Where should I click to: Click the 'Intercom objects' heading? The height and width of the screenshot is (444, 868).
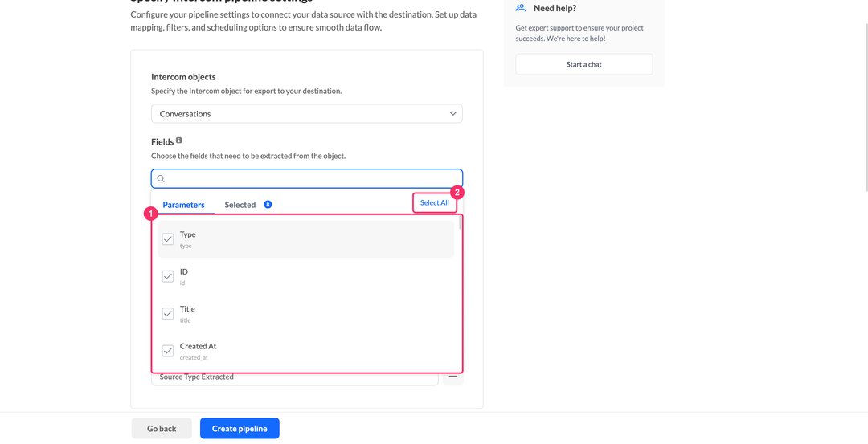point(183,77)
